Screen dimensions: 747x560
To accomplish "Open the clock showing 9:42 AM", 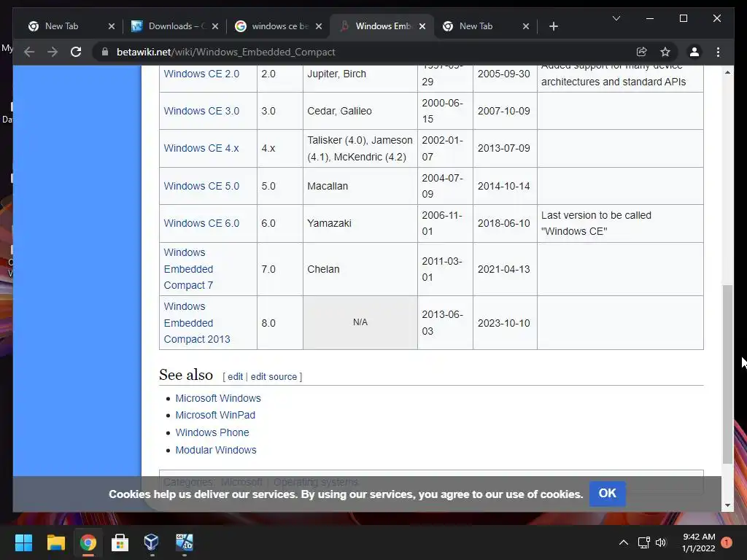I will point(698,542).
